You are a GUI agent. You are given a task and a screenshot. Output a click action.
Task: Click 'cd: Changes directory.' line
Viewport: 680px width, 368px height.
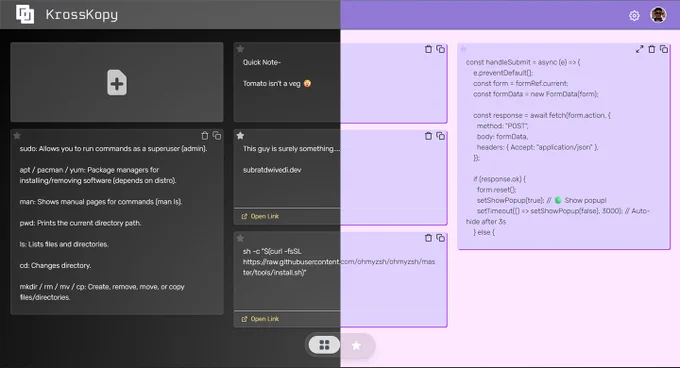[55, 266]
